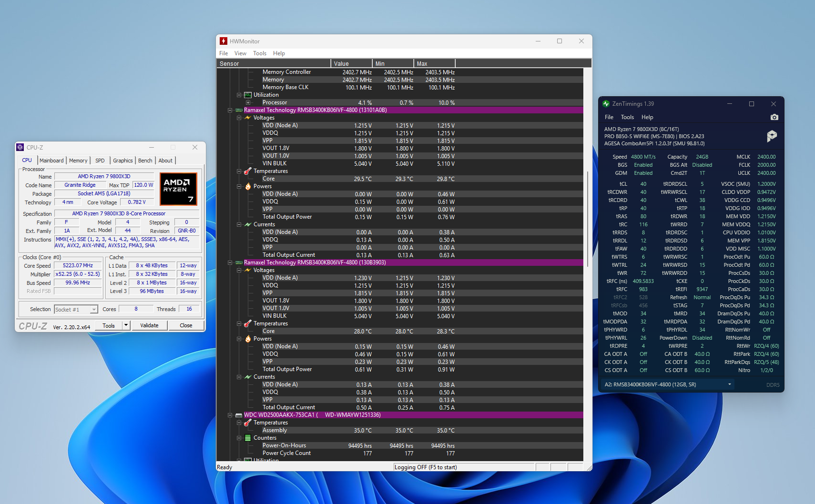
Task: Collapse the first Ramaxel Voltages group
Action: pos(239,118)
